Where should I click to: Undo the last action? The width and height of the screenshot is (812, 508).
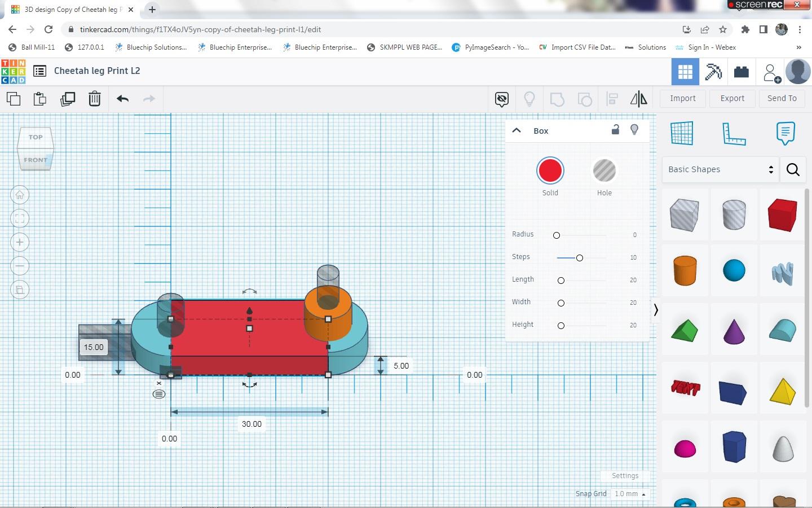point(122,99)
